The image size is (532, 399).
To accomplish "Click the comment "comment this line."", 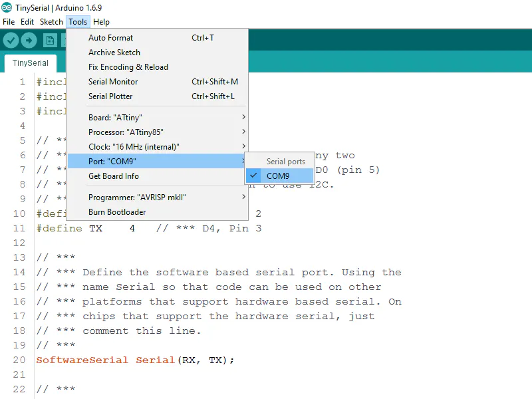I will click(x=142, y=331).
